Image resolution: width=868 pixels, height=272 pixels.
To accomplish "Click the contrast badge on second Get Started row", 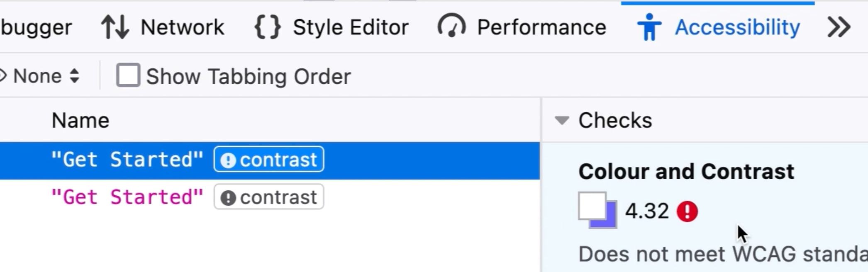I will (269, 197).
